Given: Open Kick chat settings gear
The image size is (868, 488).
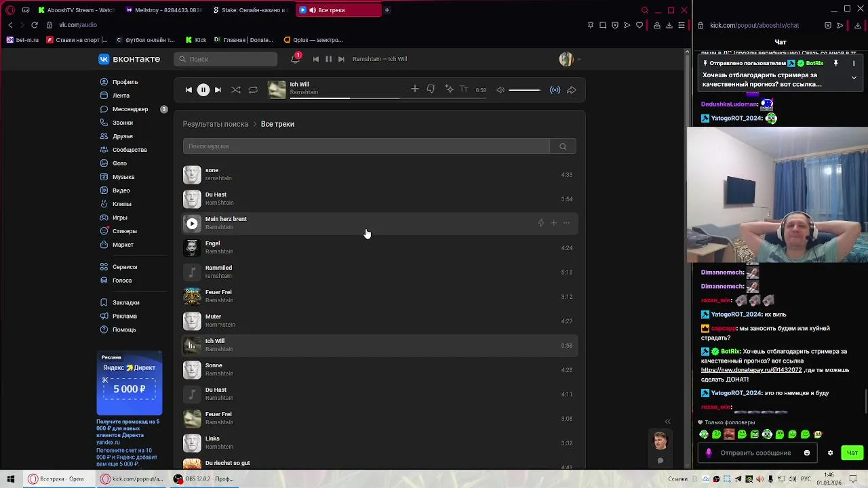Looking at the screenshot, I should 830,453.
